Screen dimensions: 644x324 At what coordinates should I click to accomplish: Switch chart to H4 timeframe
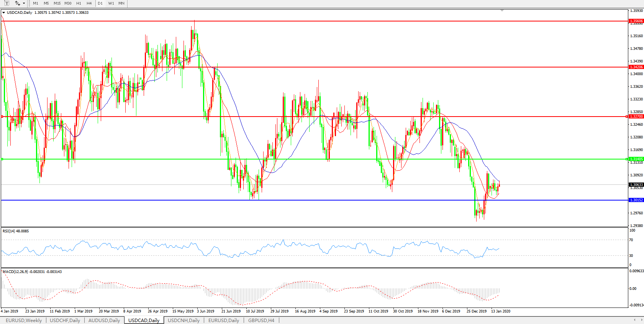(x=89, y=3)
